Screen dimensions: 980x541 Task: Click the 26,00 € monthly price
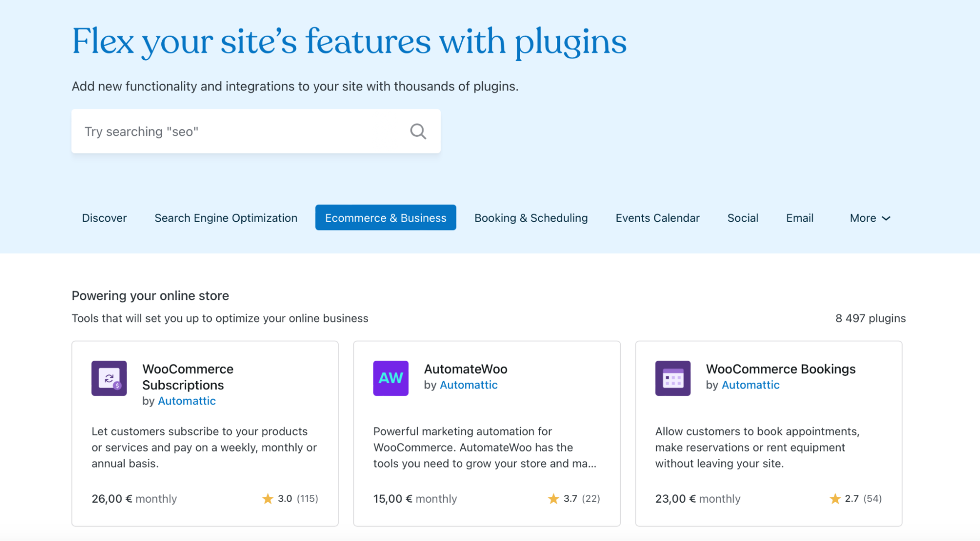134,499
